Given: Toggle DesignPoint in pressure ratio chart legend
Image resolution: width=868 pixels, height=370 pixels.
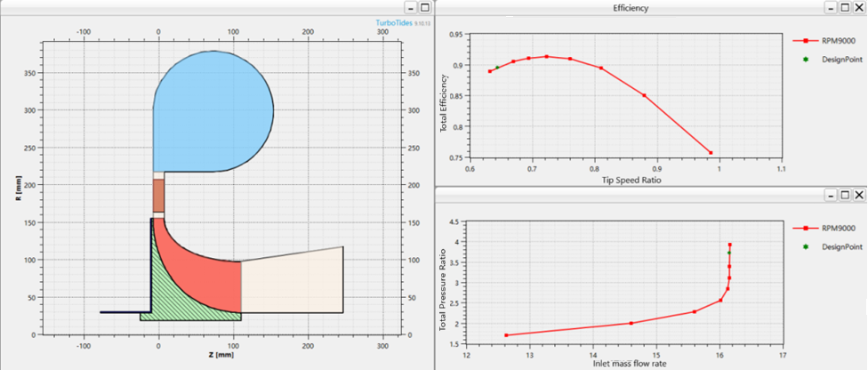Looking at the screenshot, I should (833, 245).
